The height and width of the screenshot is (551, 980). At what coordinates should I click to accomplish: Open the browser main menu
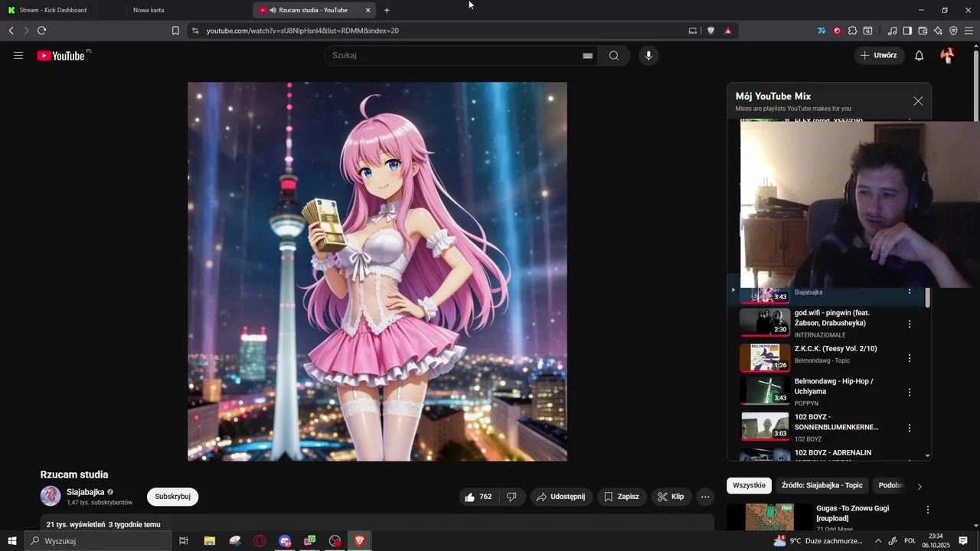(969, 31)
